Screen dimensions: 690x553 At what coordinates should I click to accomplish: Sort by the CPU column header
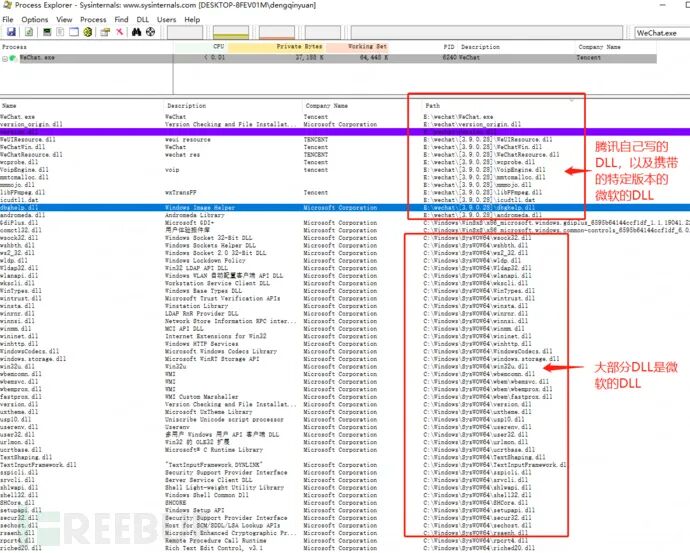coord(201,47)
